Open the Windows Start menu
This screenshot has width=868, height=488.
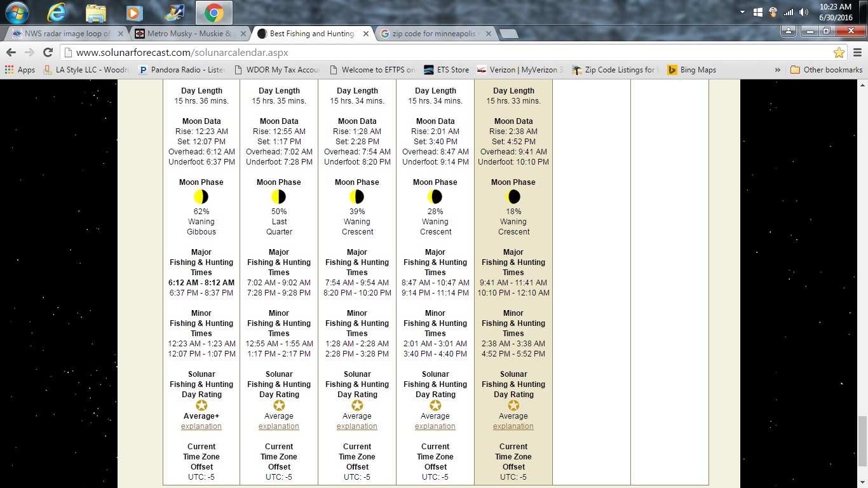(x=17, y=12)
